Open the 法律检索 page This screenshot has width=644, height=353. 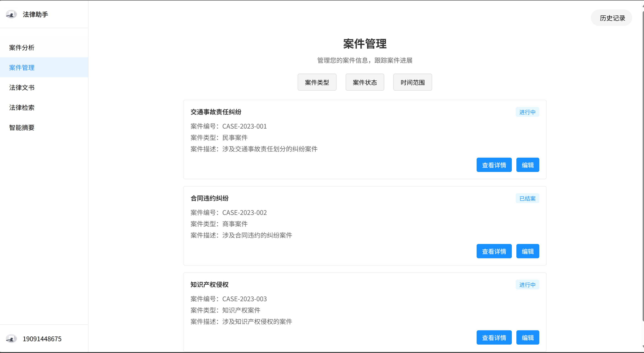coord(22,107)
